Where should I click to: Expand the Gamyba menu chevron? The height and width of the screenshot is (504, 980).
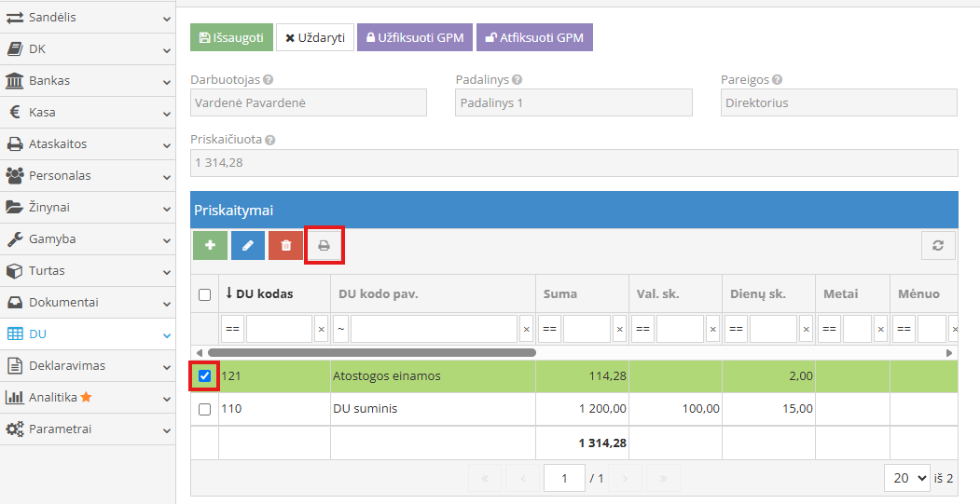click(166, 240)
